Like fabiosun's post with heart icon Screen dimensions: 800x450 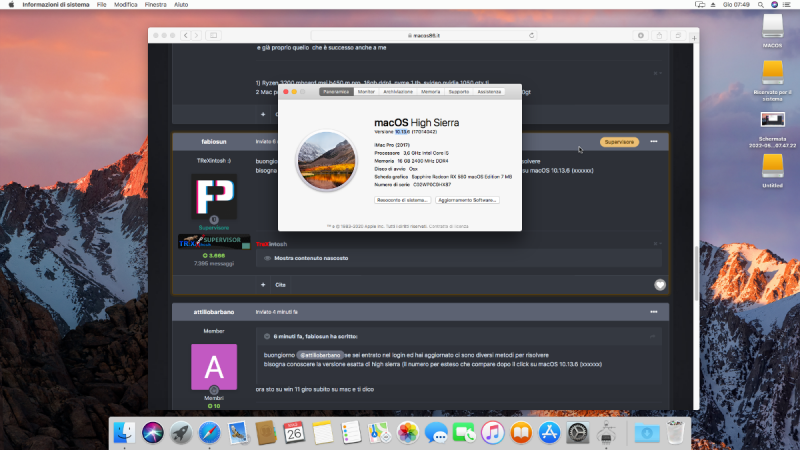[x=660, y=285]
